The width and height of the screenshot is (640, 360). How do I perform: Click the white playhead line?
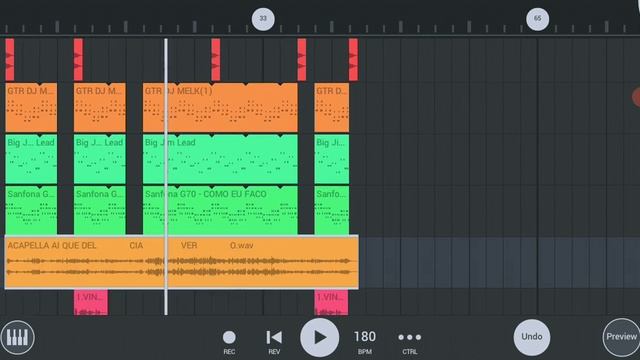(x=166, y=177)
